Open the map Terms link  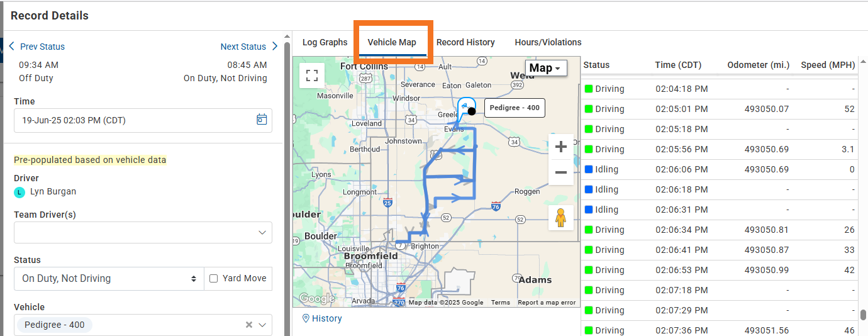501,303
